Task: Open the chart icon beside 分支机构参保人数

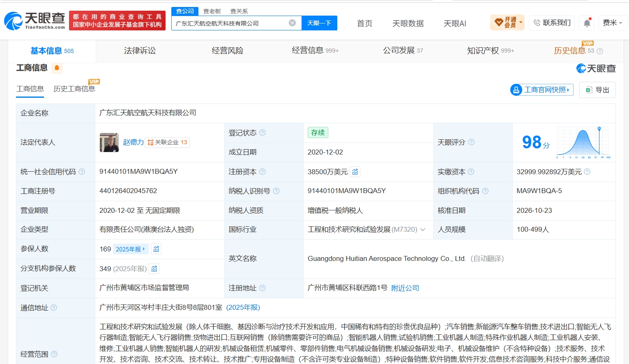Action: 154,269
